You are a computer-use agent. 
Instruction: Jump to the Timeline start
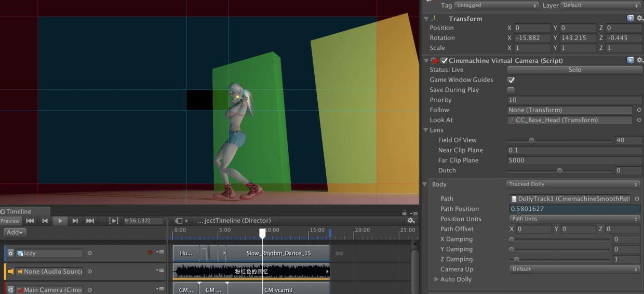[30, 221]
